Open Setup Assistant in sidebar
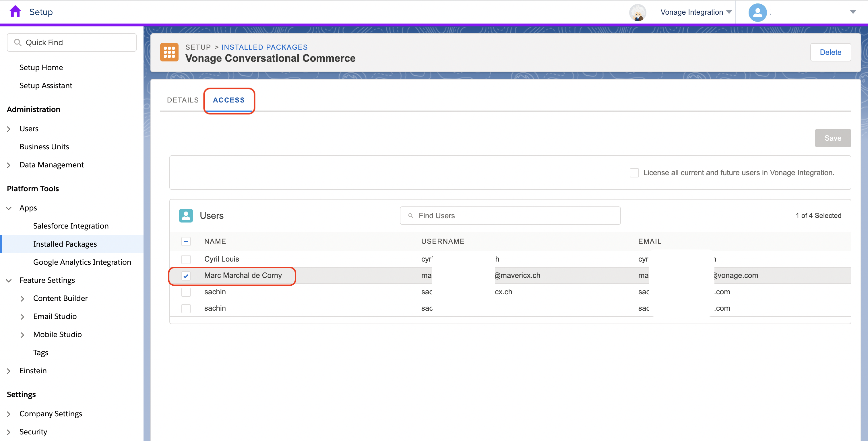868x441 pixels. click(x=46, y=86)
